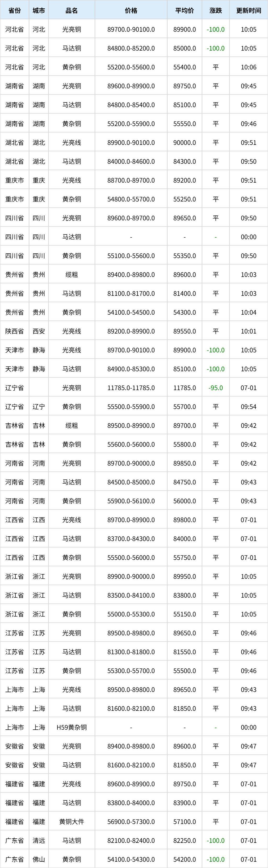Viewport: 268px width, 868px height.
Task: Click average price 57100.0
Action: click(x=185, y=822)
